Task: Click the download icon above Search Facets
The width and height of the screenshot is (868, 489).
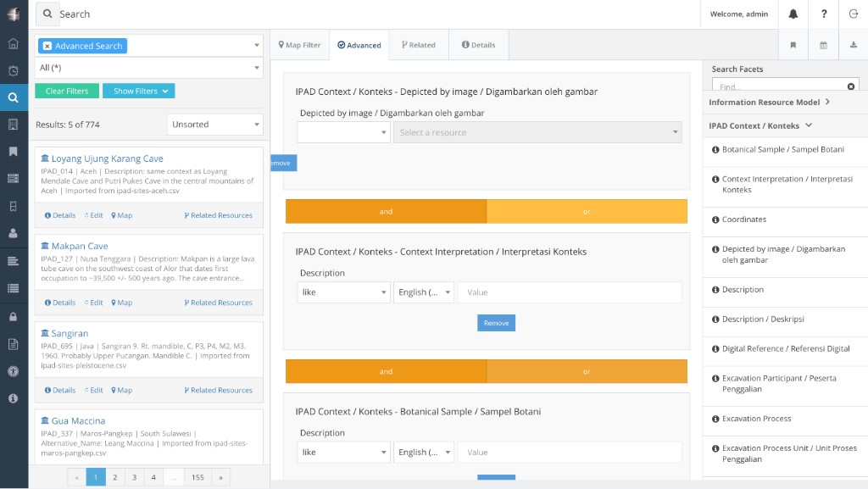Action: (853, 46)
